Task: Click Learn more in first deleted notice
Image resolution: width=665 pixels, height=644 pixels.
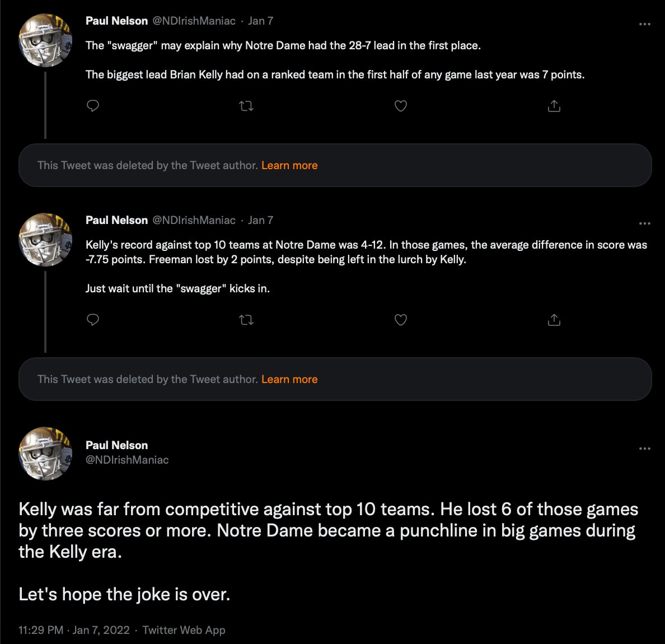Action: 289,165
